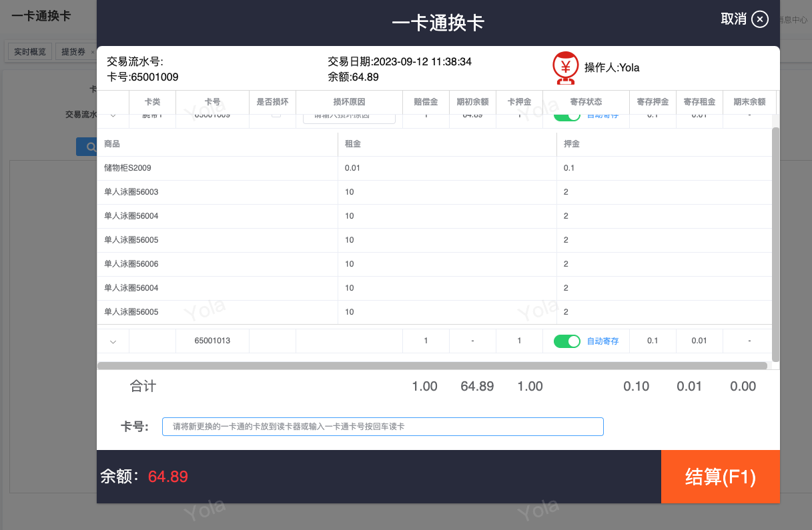Click the 寄存状态 column header
812x530 pixels.
click(586, 102)
